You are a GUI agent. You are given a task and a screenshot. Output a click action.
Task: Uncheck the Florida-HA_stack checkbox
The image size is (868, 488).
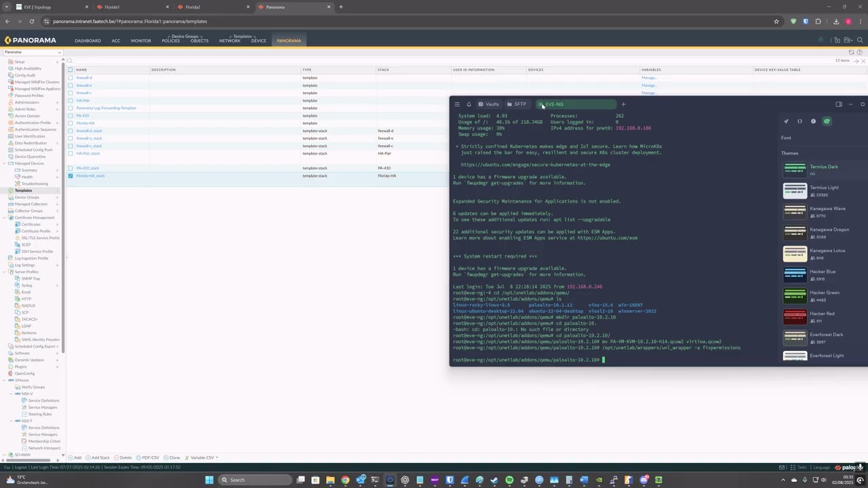coord(70,176)
